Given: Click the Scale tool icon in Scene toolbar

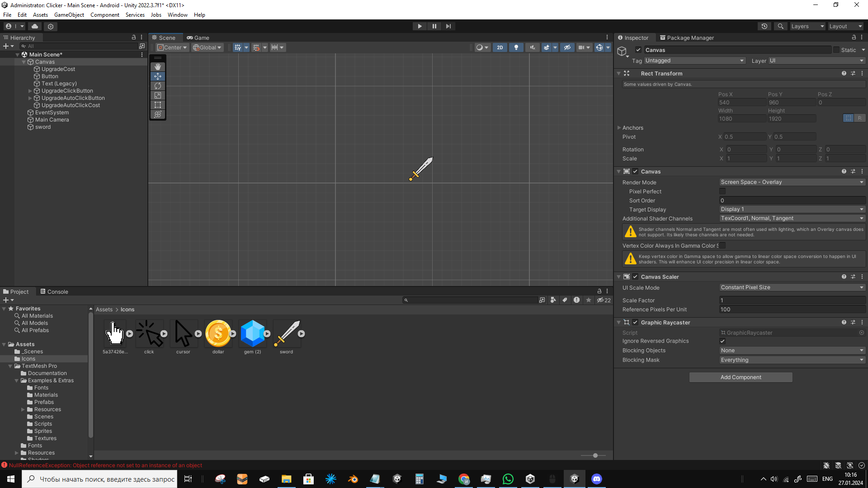Looking at the screenshot, I should 157,95.
